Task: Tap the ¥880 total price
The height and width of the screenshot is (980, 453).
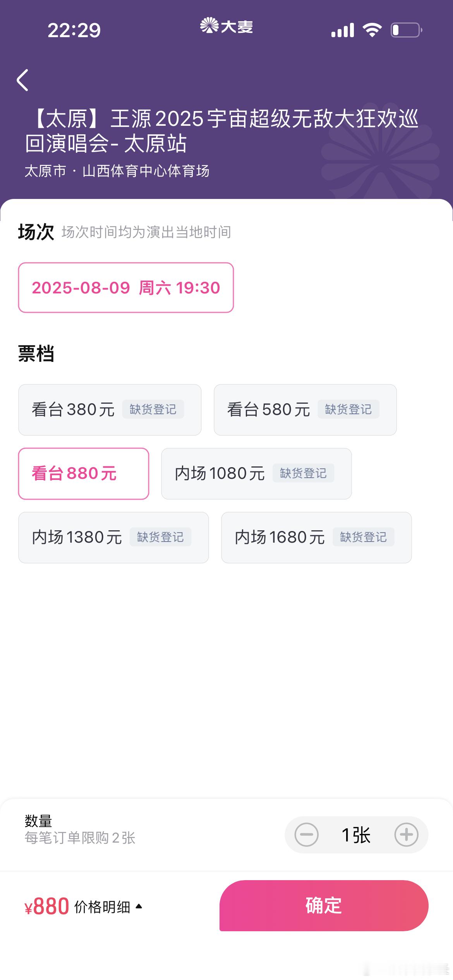Action: point(47,906)
